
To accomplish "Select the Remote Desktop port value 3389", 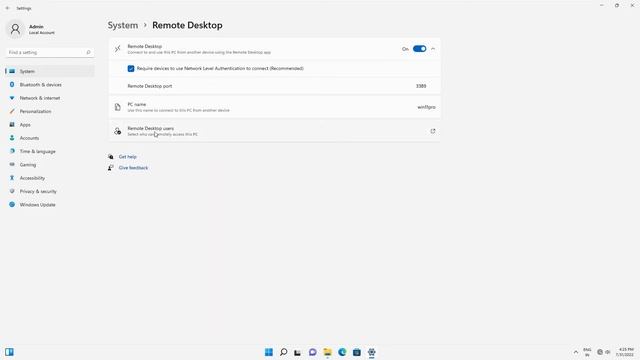I will [421, 86].
